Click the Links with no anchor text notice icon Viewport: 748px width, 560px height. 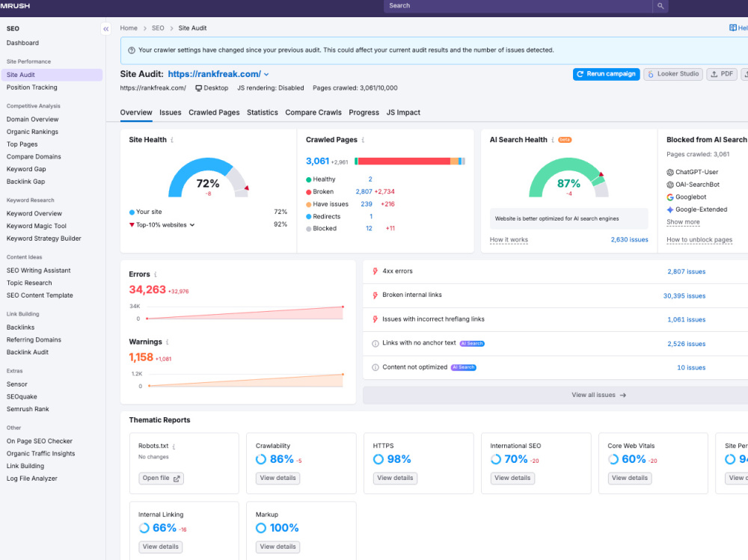[375, 343]
